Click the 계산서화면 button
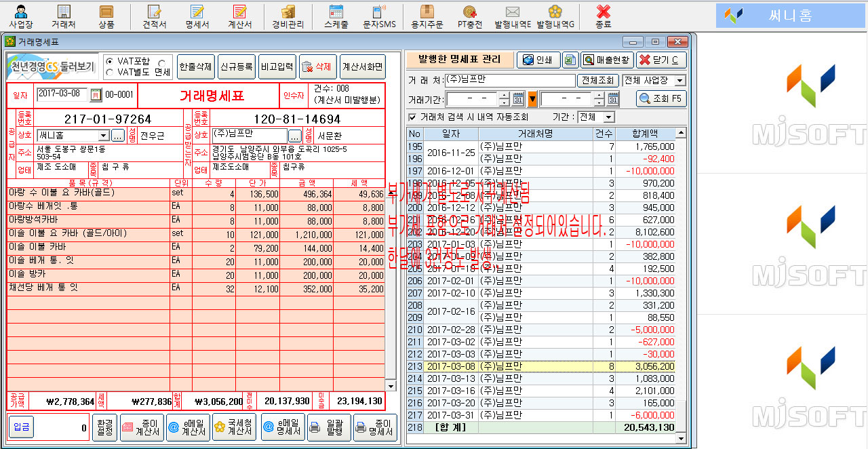The image size is (868, 449). [x=363, y=67]
